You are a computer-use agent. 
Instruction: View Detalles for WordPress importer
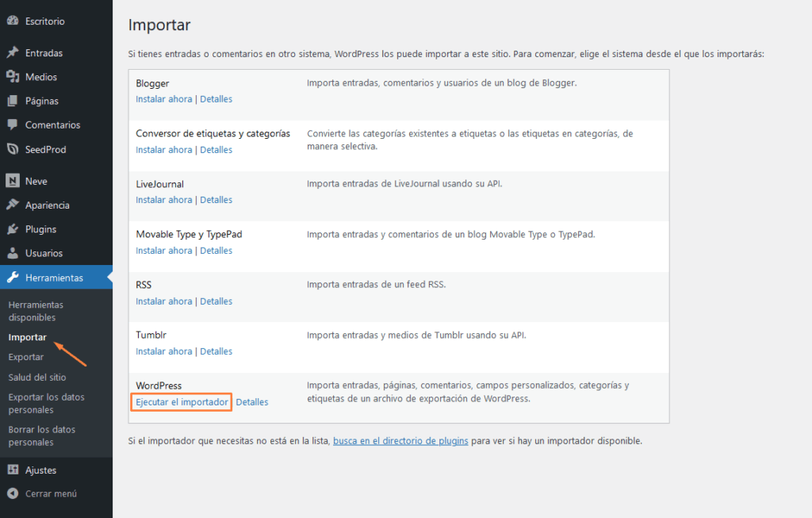(x=251, y=402)
